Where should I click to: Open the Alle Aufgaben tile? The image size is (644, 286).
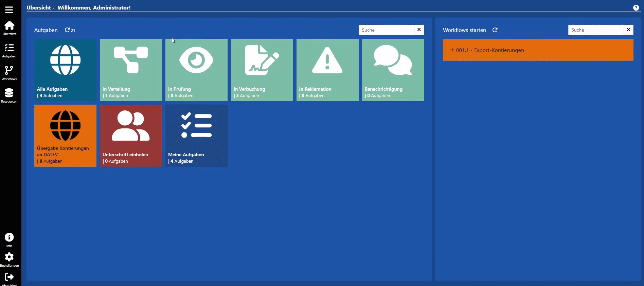coord(65,70)
